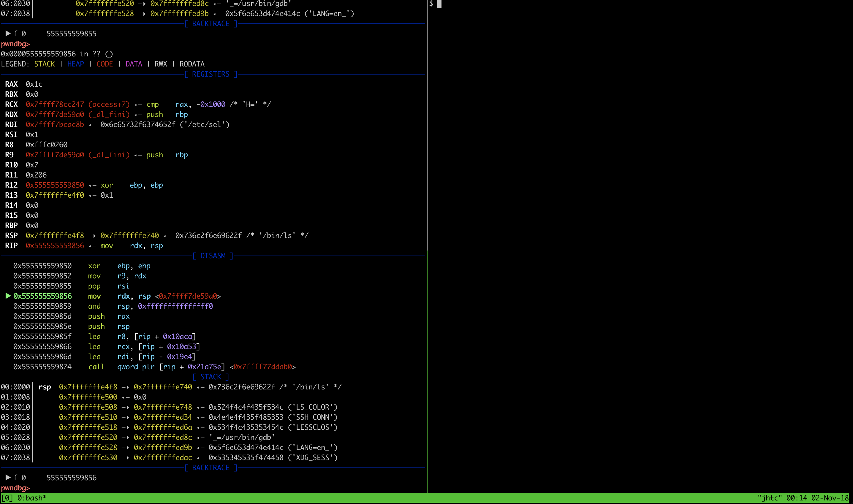The image size is (853, 504).
Task: Click the DATA legend label
Action: click(134, 64)
